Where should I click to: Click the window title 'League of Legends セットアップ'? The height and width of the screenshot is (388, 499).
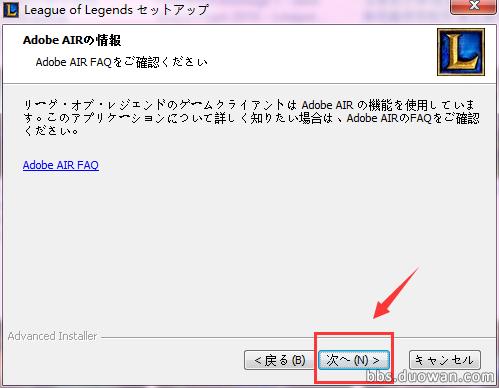tap(116, 10)
